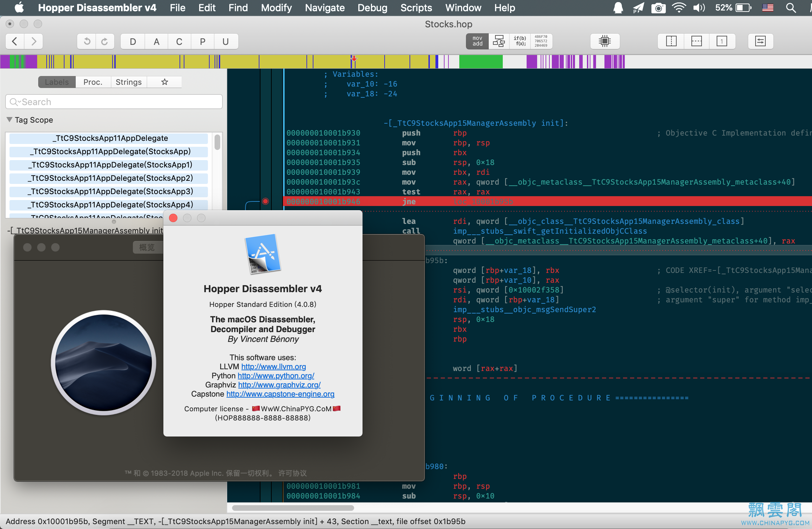
Task: Select the Strings tab
Action: coord(129,82)
